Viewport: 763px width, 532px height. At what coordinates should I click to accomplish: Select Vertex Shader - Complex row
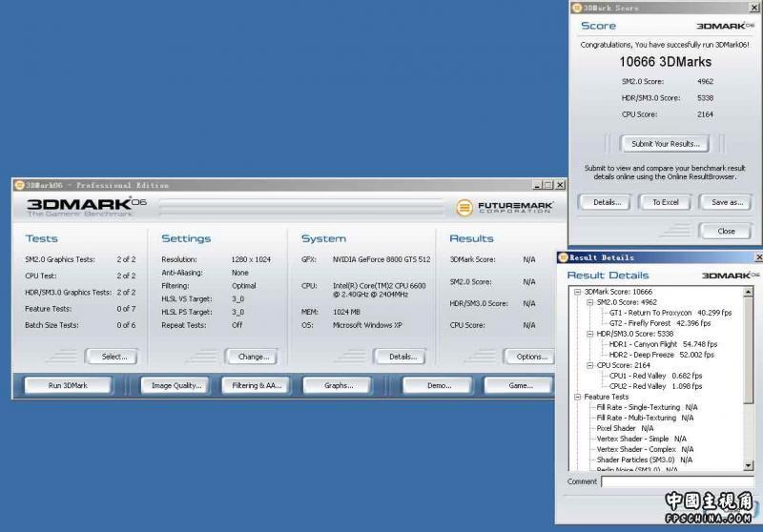pos(645,450)
